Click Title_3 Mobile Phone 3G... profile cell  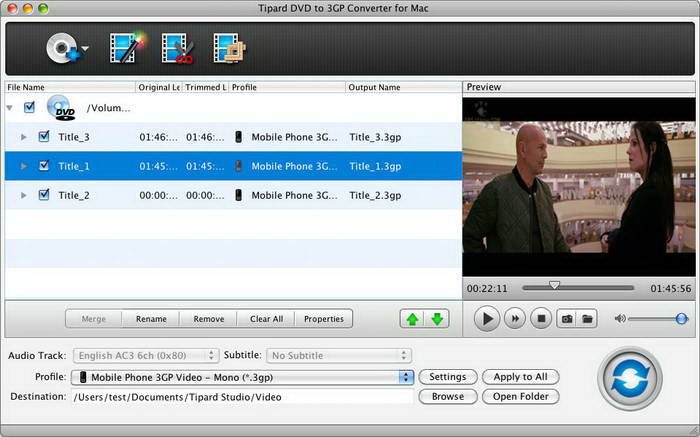[294, 137]
